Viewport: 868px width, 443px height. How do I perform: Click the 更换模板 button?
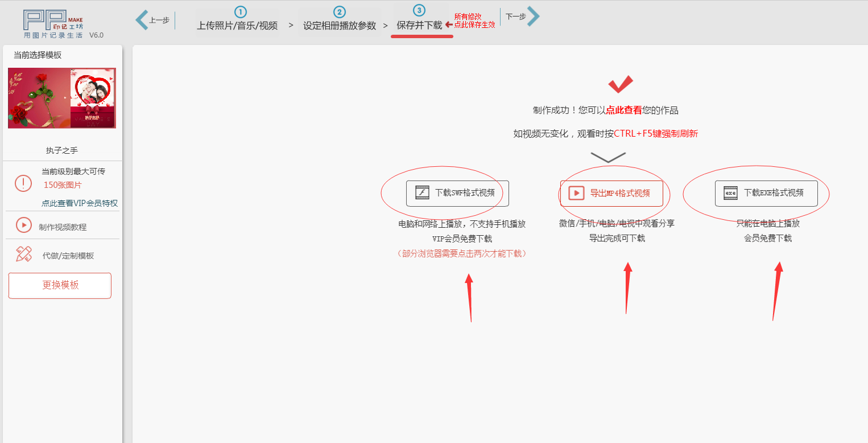tap(60, 285)
